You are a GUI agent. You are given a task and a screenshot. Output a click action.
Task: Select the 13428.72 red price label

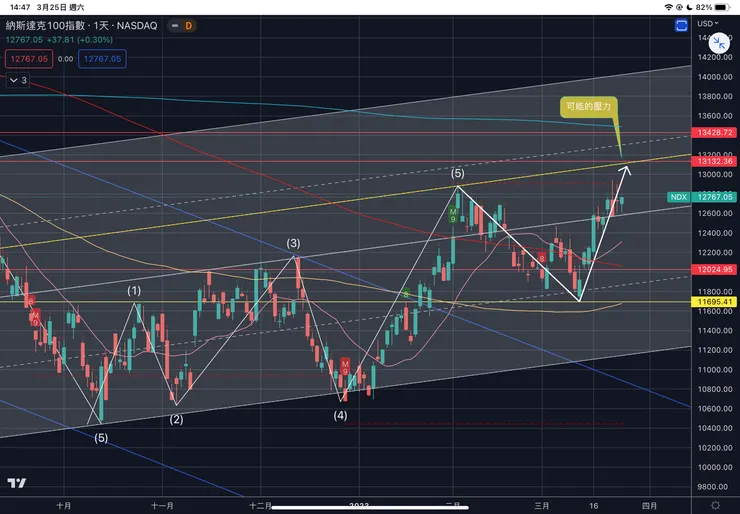click(x=715, y=133)
